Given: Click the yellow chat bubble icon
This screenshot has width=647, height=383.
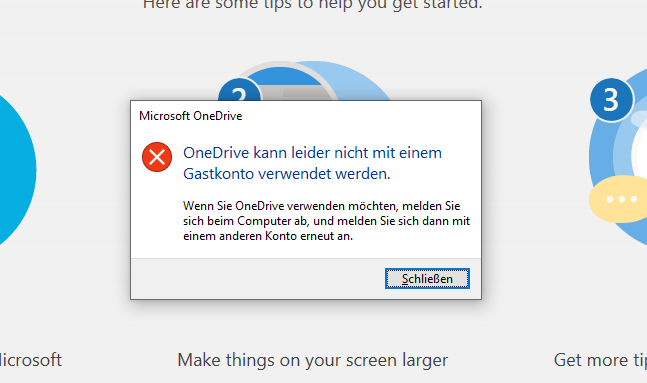Looking at the screenshot, I should 619,199.
